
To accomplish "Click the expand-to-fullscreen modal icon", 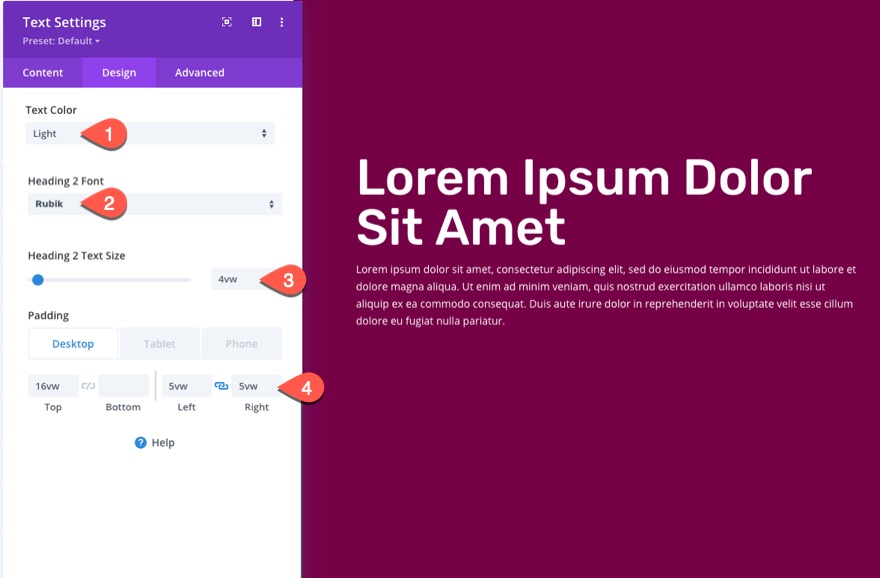I will (x=227, y=22).
